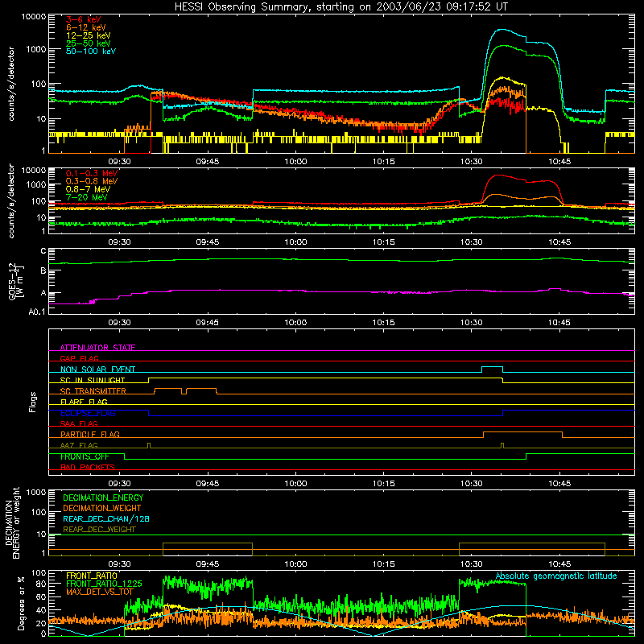Click the 10:00 tick under the GOES plot

coord(295,323)
